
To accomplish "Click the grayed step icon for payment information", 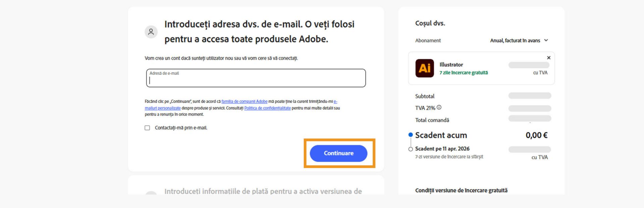I will (x=151, y=194).
